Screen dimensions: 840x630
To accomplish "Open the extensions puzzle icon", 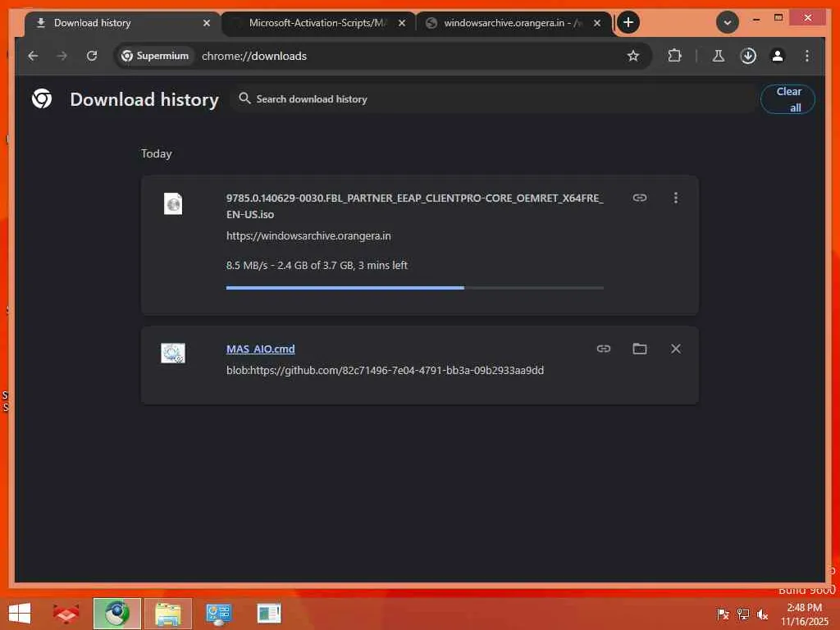I will pos(674,55).
